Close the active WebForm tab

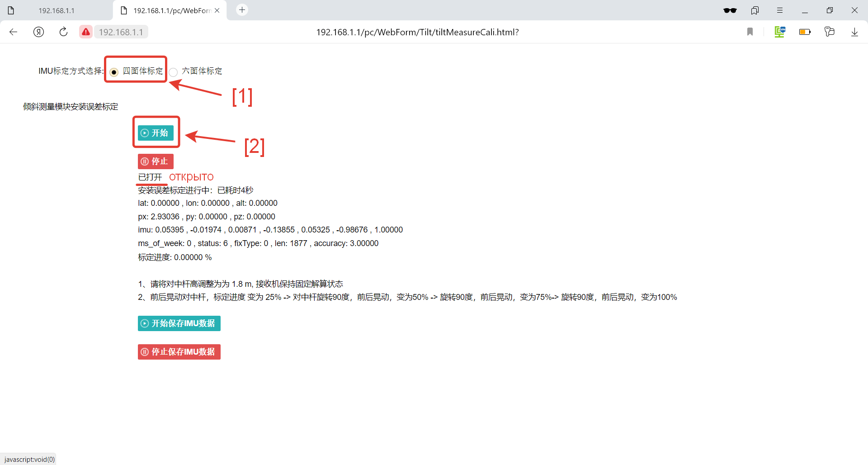coord(217,10)
